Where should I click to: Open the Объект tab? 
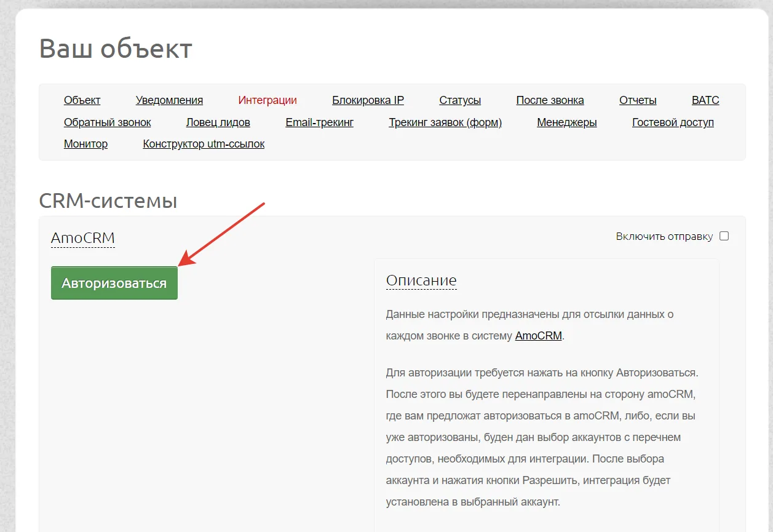pyautogui.click(x=82, y=100)
